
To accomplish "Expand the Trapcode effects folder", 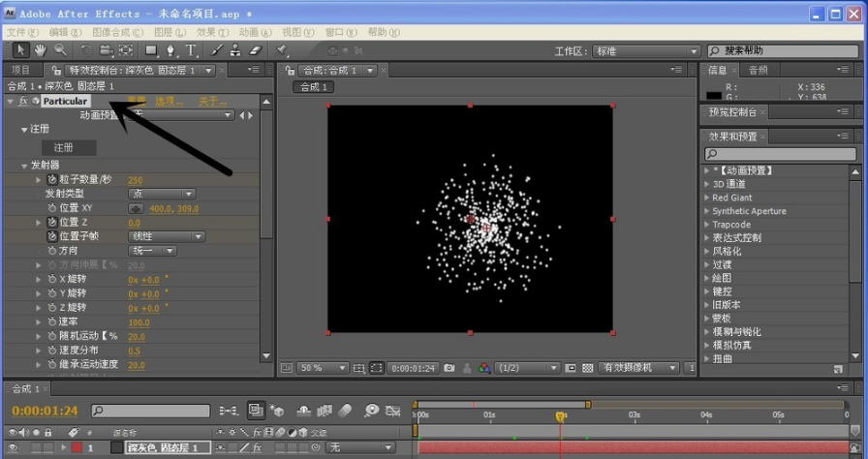I will pyautogui.click(x=706, y=225).
